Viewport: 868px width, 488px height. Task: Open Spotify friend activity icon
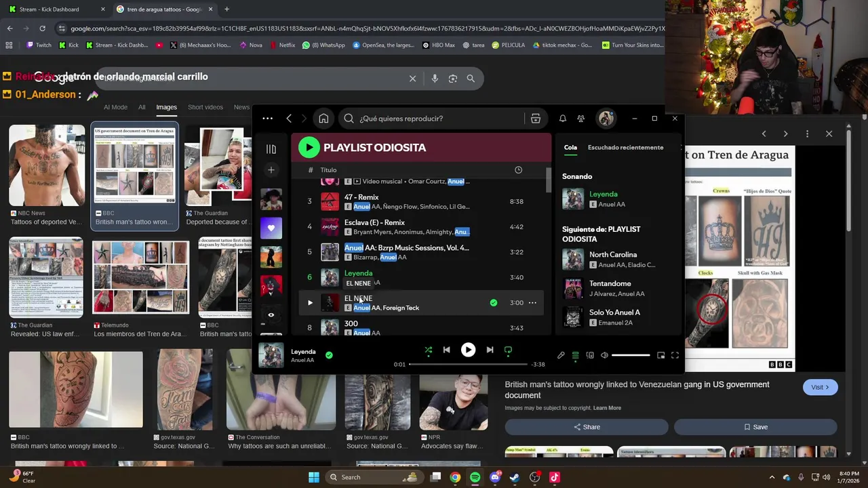pos(581,119)
